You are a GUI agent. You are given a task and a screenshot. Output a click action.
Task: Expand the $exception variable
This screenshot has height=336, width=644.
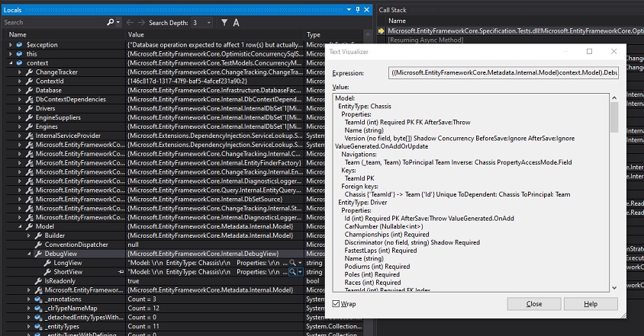pos(10,44)
